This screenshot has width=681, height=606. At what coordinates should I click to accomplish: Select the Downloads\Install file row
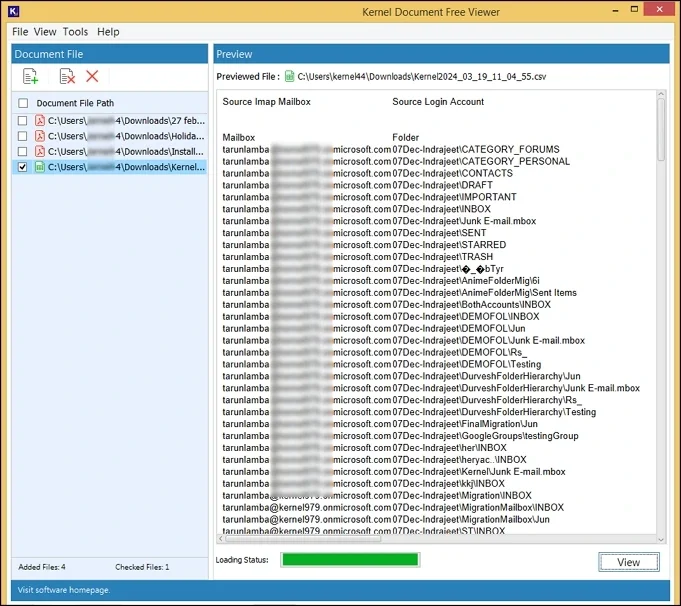pyautogui.click(x=109, y=151)
